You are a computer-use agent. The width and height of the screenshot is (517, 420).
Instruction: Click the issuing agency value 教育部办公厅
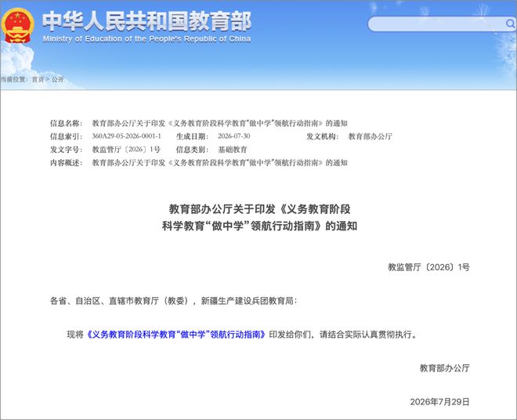[370, 136]
